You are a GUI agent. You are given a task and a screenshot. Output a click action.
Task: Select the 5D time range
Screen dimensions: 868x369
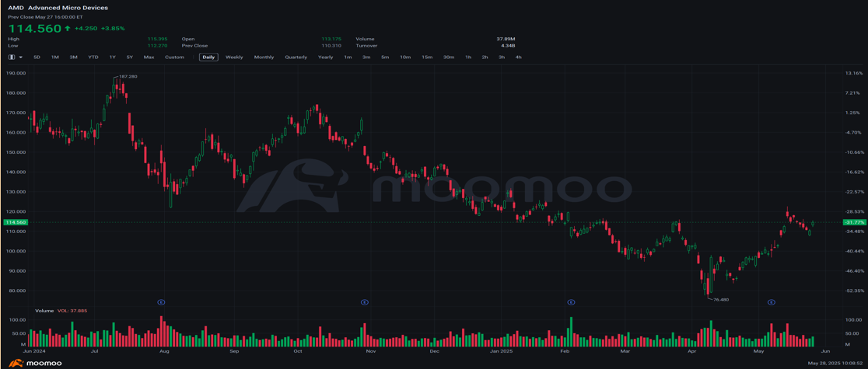coord(37,57)
